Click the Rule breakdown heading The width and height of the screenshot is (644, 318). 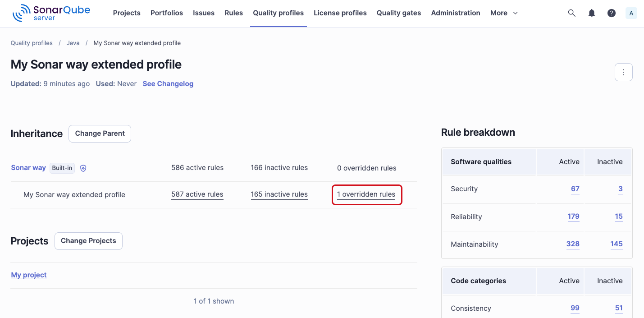pyautogui.click(x=478, y=133)
